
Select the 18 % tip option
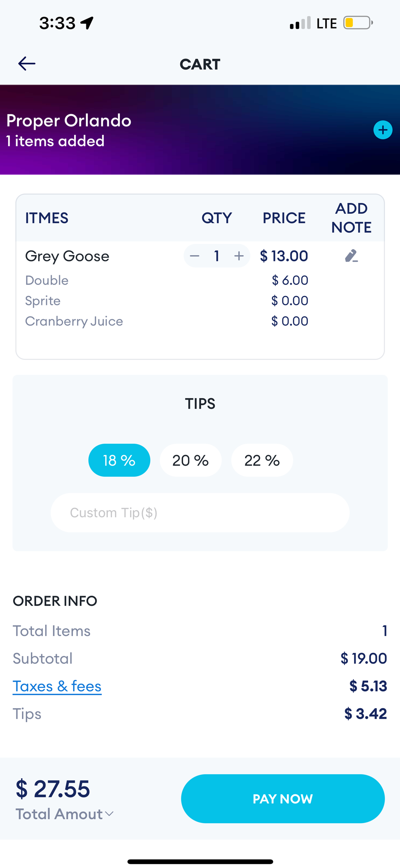click(x=119, y=460)
